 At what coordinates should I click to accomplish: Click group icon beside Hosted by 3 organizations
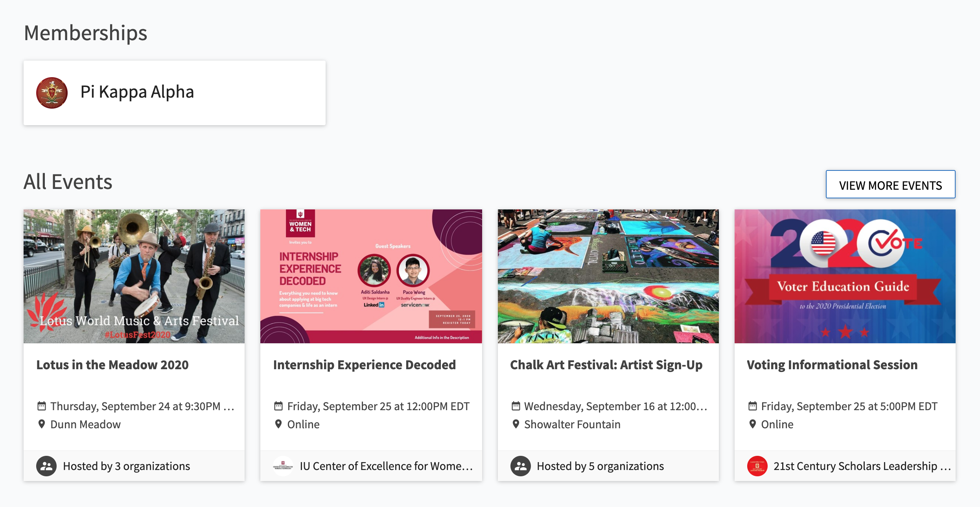click(x=46, y=466)
